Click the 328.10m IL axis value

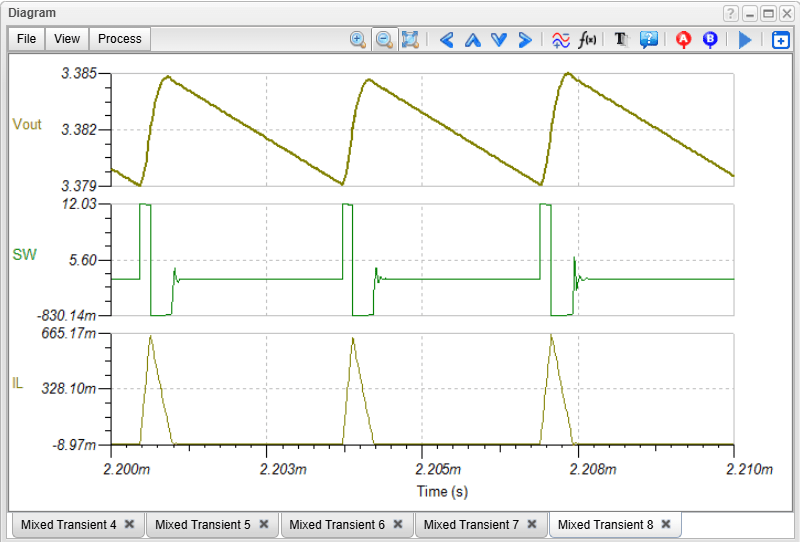click(x=68, y=389)
